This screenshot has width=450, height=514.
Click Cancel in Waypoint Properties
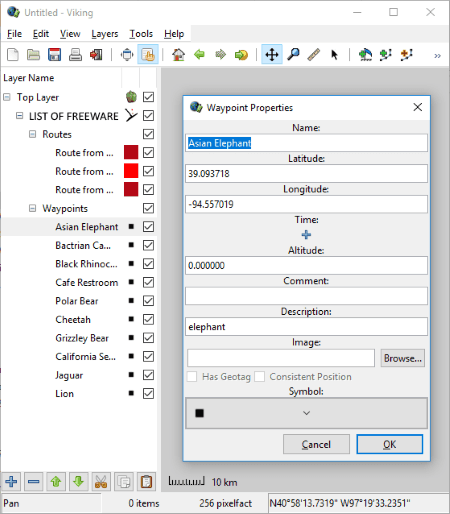tap(316, 444)
